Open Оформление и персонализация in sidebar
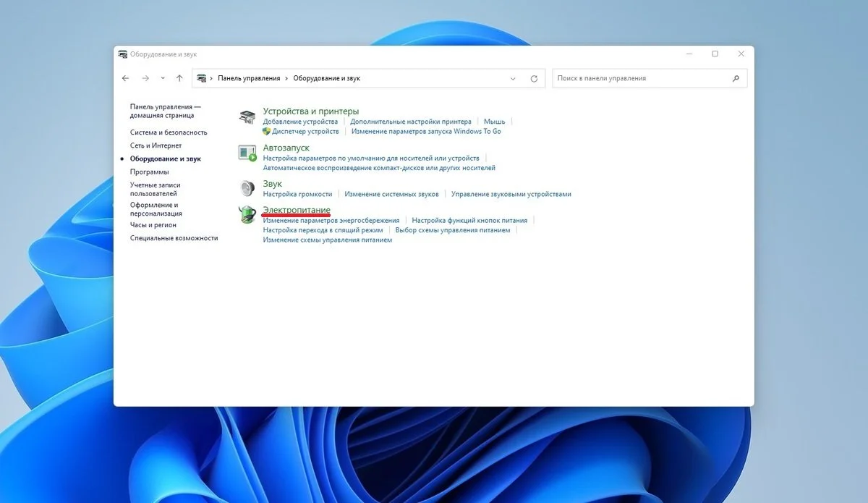The width and height of the screenshot is (868, 503). (156, 209)
